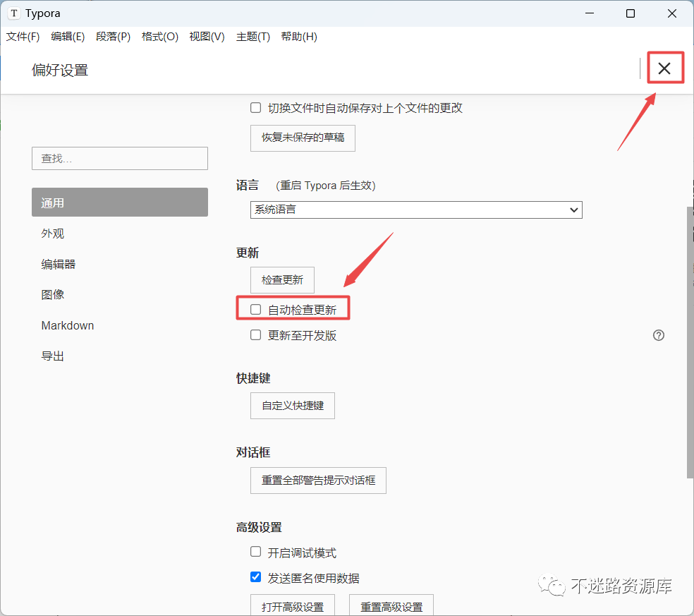Click the 对话框 section heading

pyautogui.click(x=253, y=452)
